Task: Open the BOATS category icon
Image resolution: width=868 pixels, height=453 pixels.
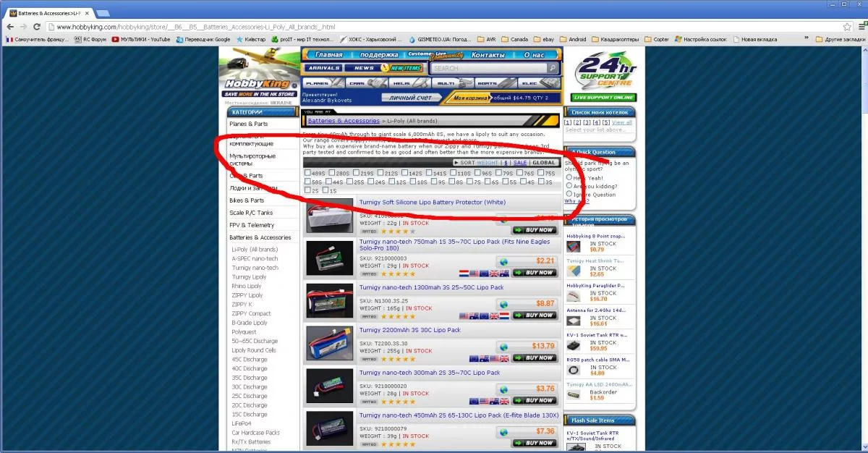Action: coord(495,83)
